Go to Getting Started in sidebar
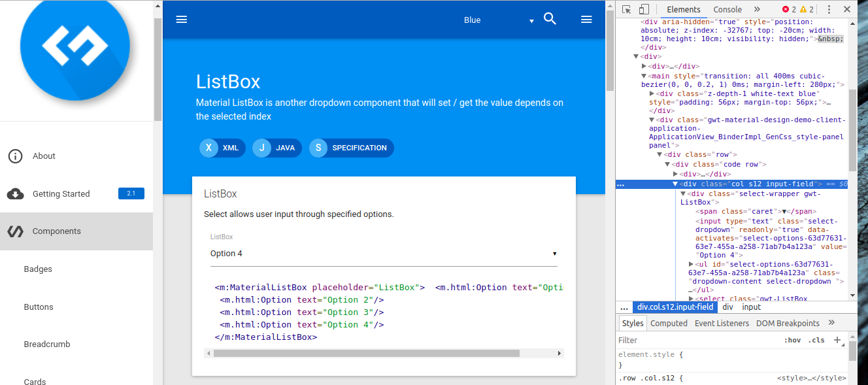Image resolution: width=868 pixels, height=385 pixels. tap(76, 194)
